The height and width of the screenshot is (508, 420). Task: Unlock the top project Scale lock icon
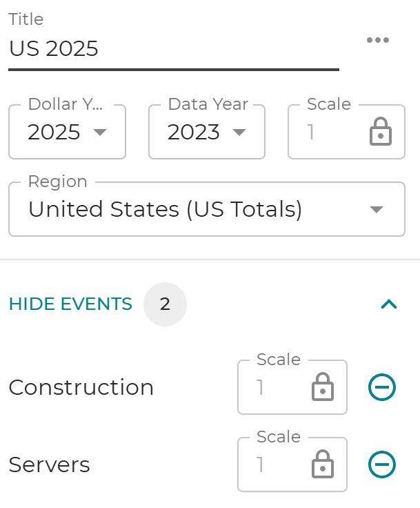[x=381, y=132]
